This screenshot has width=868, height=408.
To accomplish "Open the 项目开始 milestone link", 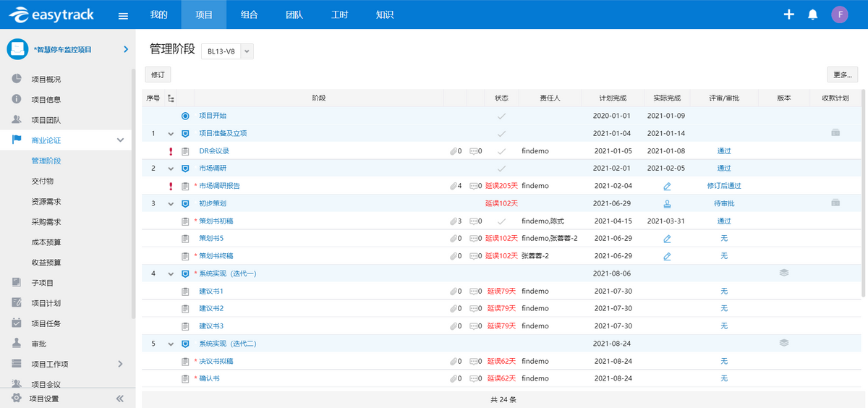I will (x=213, y=116).
